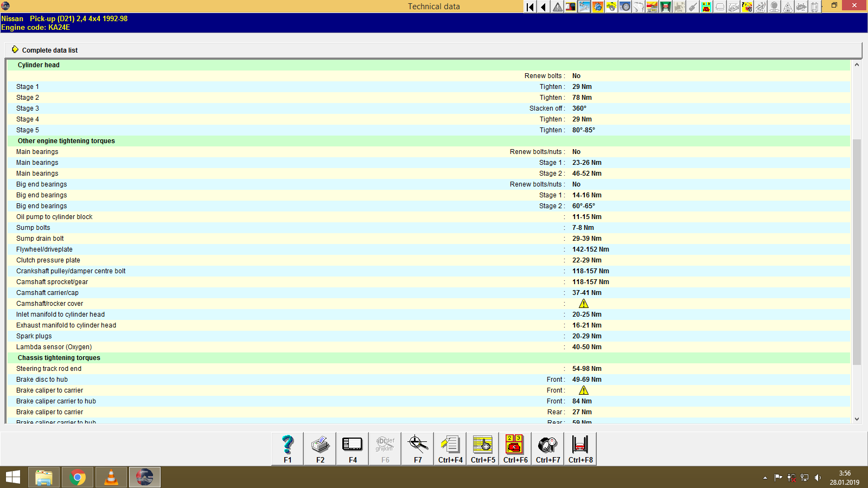The height and width of the screenshot is (488, 868).
Task: Open help using the F1 question mark icon
Action: (x=287, y=448)
